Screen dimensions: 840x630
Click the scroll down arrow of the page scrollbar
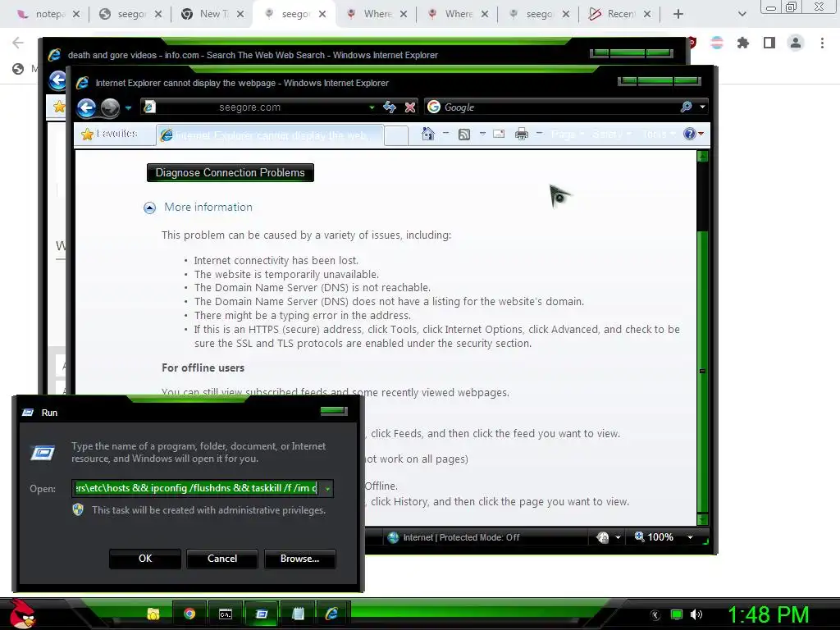click(702, 519)
